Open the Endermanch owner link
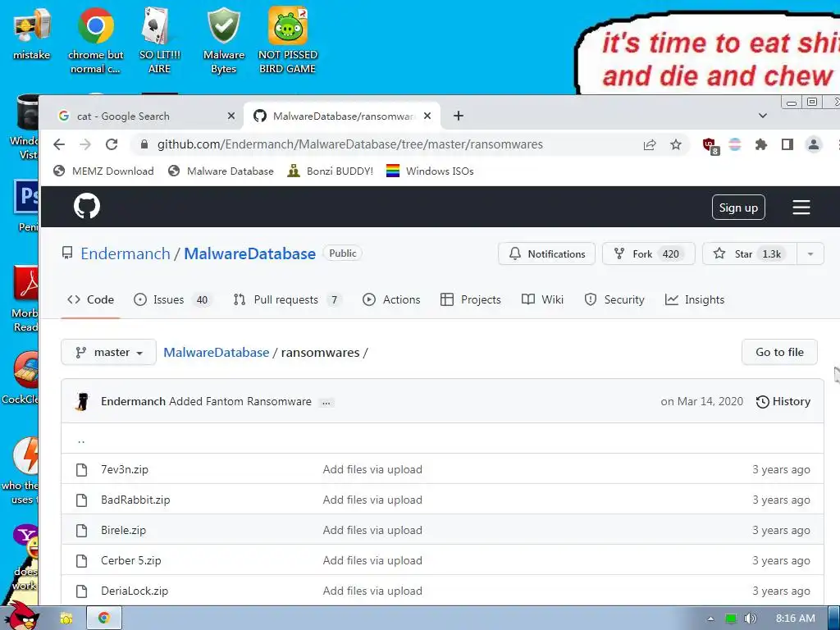Viewport: 840px width, 630px height. (x=126, y=253)
